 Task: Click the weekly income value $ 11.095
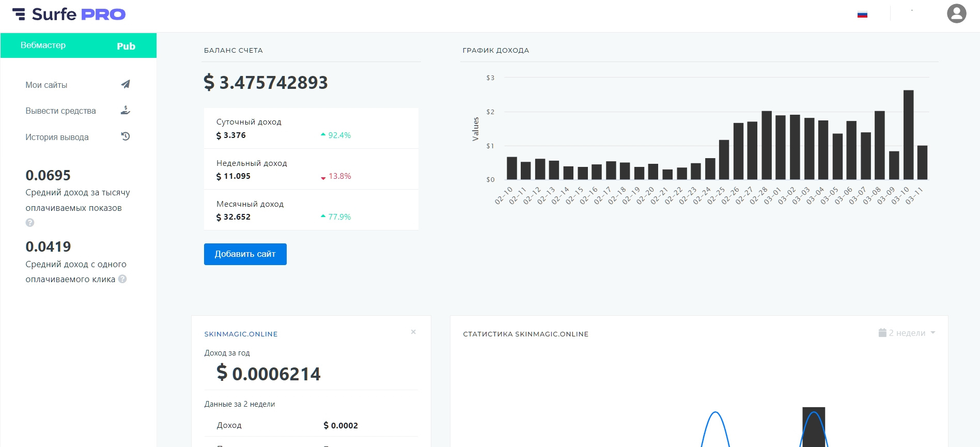click(x=234, y=176)
